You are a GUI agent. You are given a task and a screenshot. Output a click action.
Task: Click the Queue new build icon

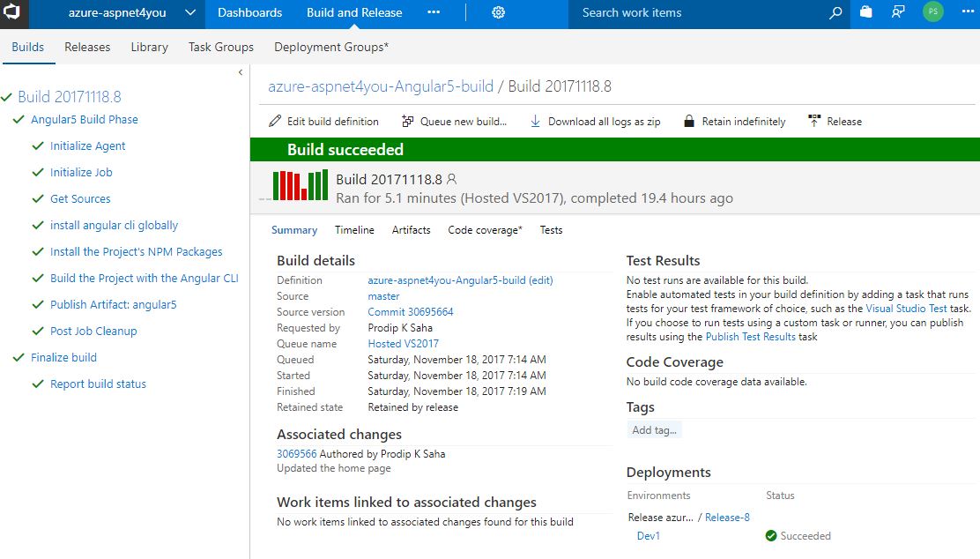pos(407,122)
